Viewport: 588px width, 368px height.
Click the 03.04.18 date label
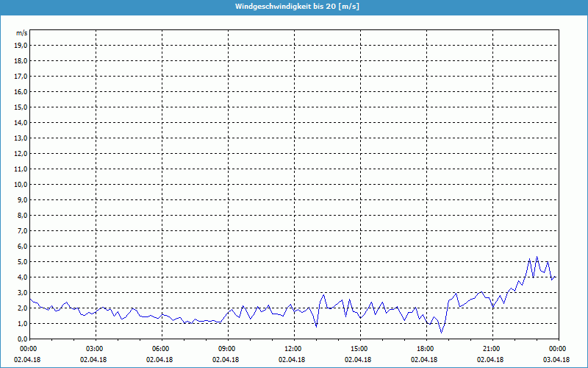(x=556, y=360)
